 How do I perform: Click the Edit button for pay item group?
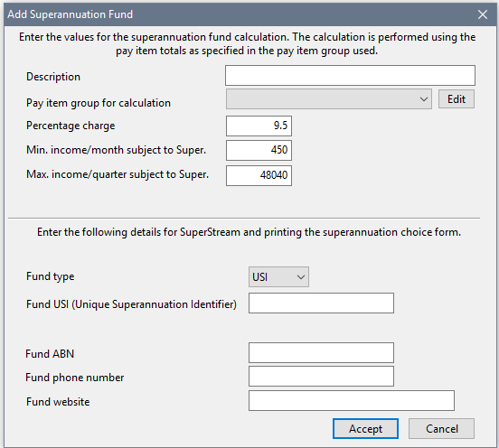457,99
